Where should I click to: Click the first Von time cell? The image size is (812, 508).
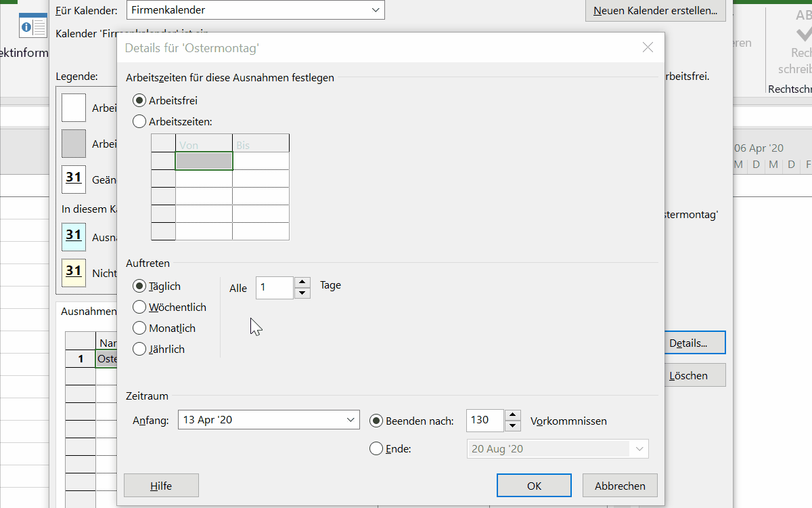coord(204,161)
